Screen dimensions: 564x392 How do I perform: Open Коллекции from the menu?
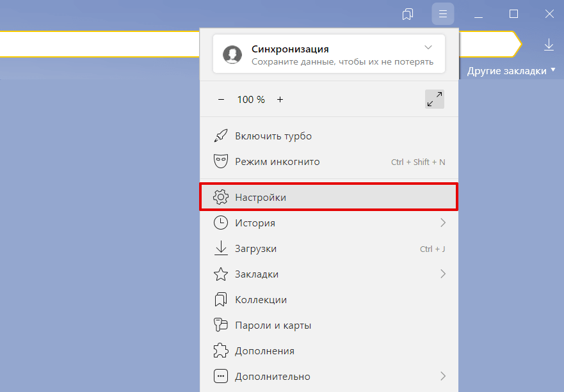click(x=261, y=300)
